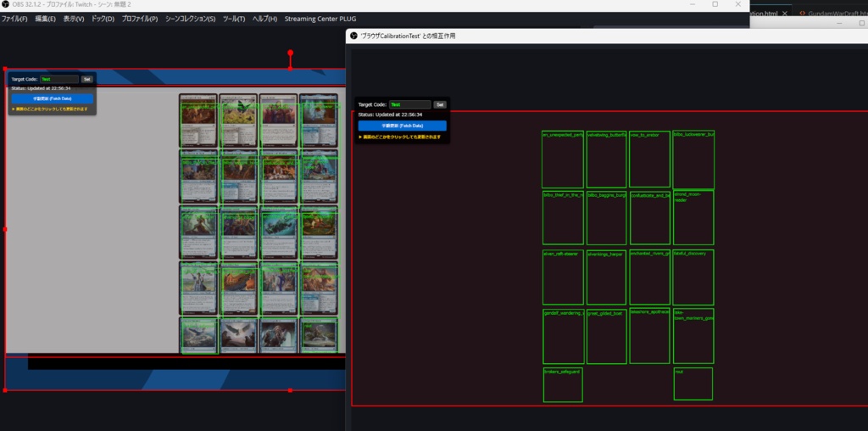Screen dimensions: 868x431
Task: Click 手動更新 (Fetch Data) in the interaction window
Action: [x=402, y=126]
